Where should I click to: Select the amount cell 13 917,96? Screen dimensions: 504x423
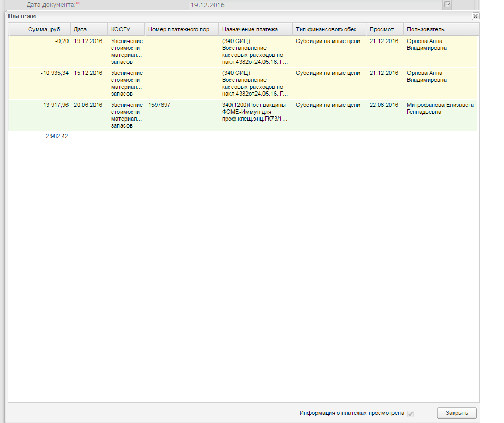pos(56,105)
